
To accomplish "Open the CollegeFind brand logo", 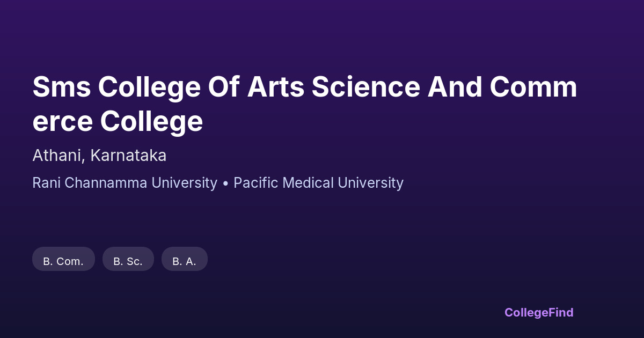I will [539, 312].
